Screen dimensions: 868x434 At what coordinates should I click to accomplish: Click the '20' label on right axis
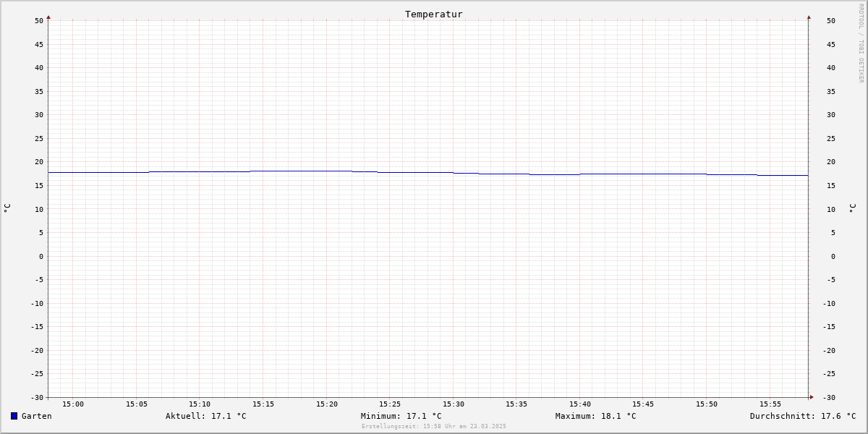tap(831, 162)
